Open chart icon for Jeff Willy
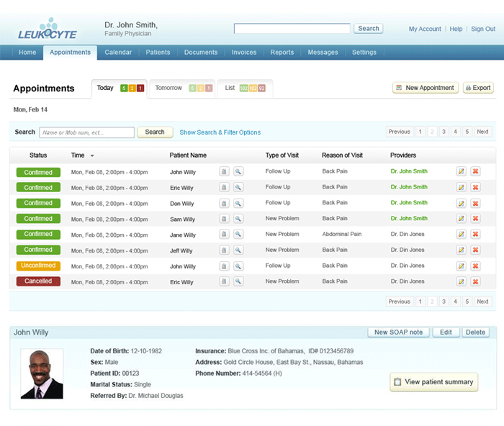 coord(224,250)
